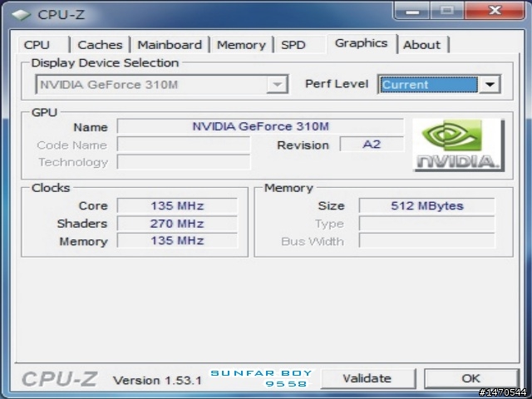Select the Mainboard tab
532x399 pixels.
[170, 45]
